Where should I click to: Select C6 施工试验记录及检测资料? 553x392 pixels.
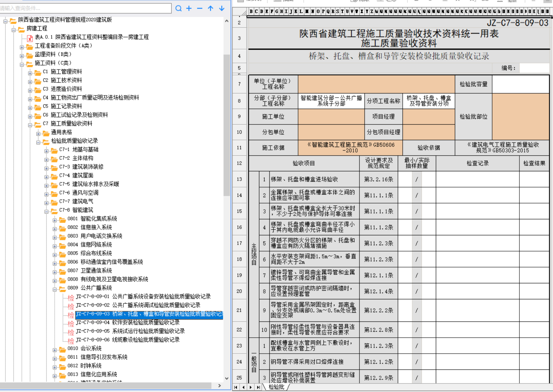(75, 115)
